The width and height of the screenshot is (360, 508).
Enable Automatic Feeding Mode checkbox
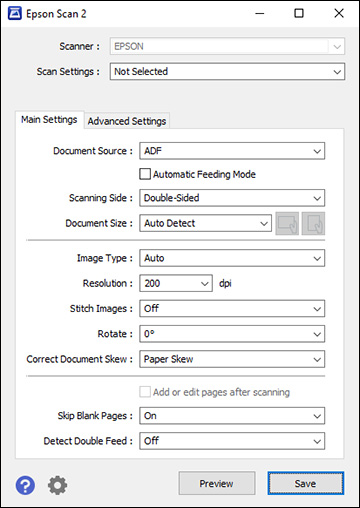tap(145, 174)
